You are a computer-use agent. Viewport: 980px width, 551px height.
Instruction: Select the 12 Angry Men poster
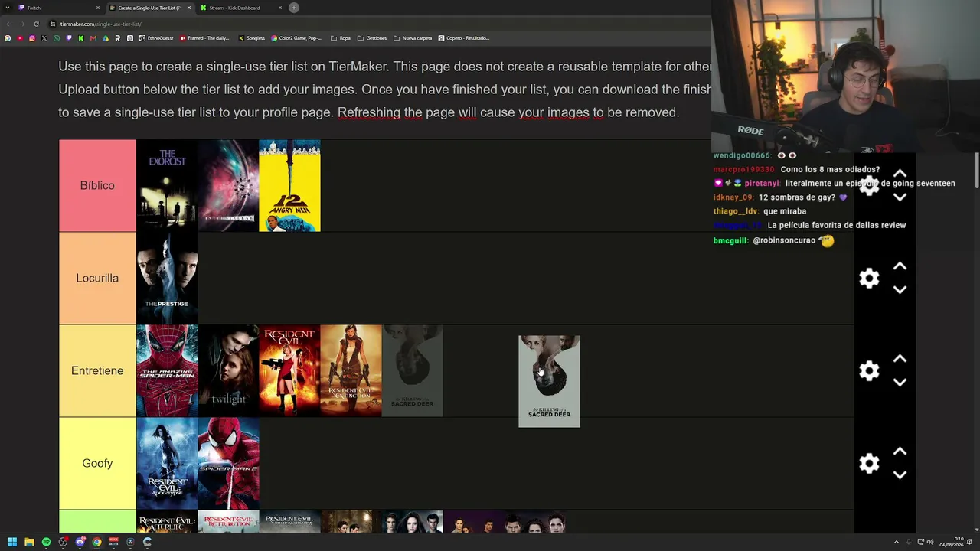tap(289, 185)
